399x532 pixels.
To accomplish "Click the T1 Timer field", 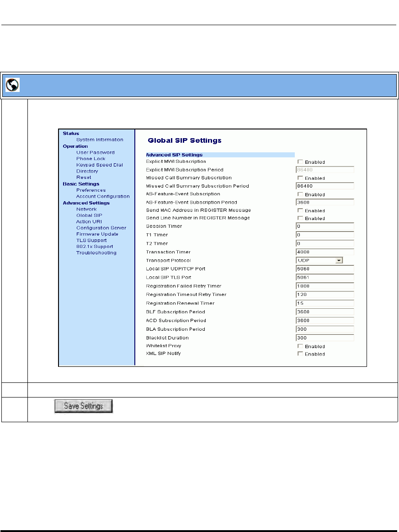I will [x=325, y=235].
